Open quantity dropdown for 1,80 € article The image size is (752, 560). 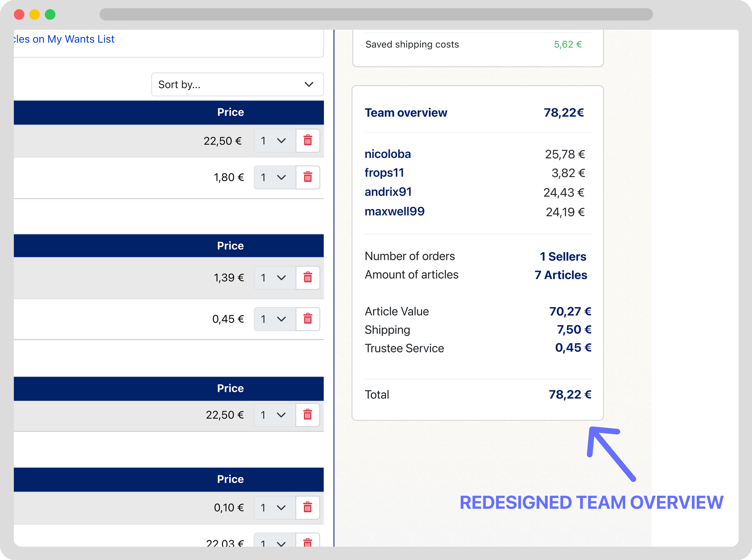click(x=274, y=177)
